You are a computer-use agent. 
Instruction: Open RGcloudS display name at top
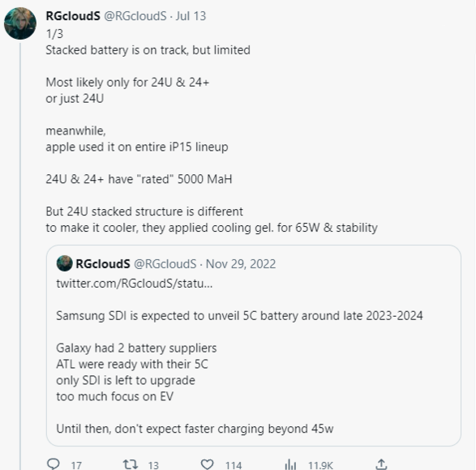click(x=73, y=16)
